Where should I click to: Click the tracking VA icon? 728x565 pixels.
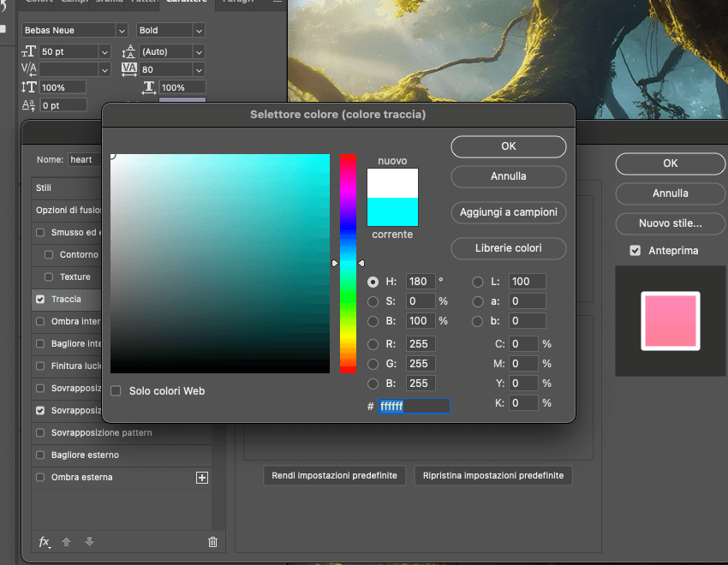(x=129, y=68)
